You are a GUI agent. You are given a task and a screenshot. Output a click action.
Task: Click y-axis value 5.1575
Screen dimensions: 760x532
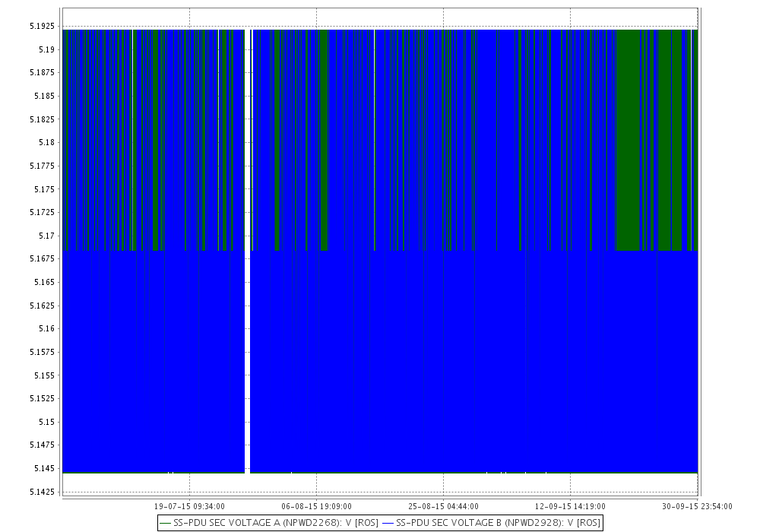[x=42, y=352]
